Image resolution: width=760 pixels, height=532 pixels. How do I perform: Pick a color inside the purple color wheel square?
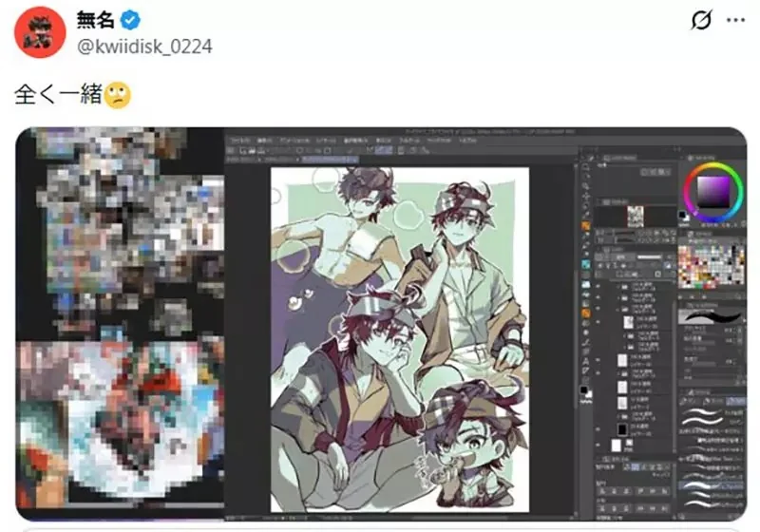[x=713, y=192]
